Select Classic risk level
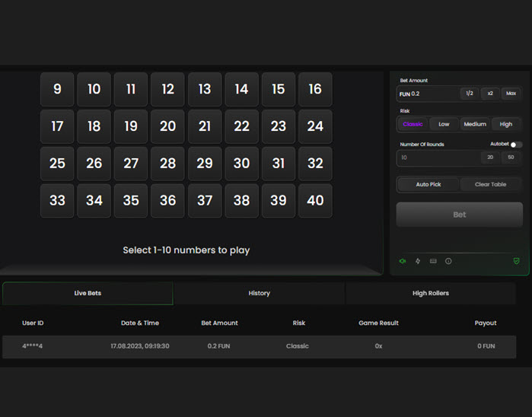The image size is (532, 417). click(x=413, y=124)
